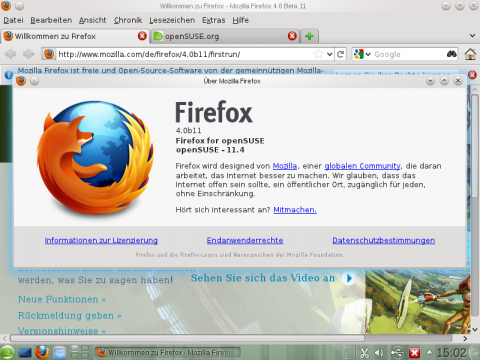The width and height of the screenshot is (480, 360).
Task: Open the Datei menu
Action: (x=13, y=20)
